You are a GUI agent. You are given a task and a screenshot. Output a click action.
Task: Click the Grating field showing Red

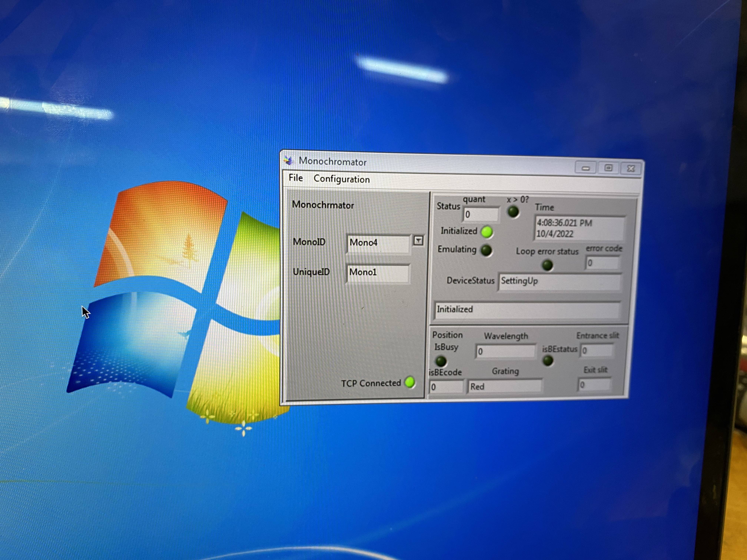(505, 386)
